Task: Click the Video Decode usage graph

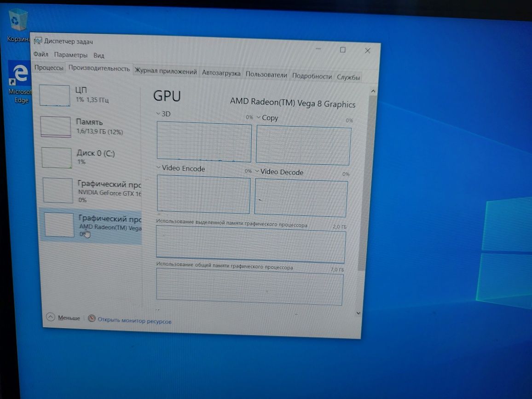Action: coord(301,197)
